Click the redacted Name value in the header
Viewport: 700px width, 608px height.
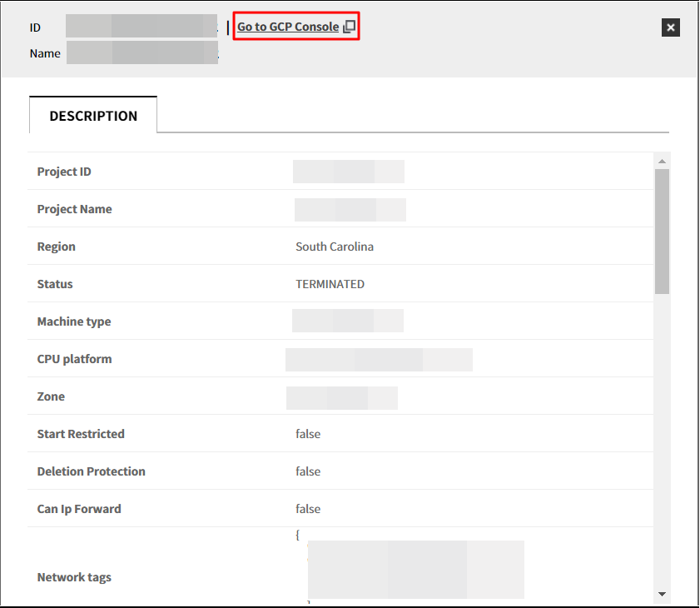click(141, 53)
